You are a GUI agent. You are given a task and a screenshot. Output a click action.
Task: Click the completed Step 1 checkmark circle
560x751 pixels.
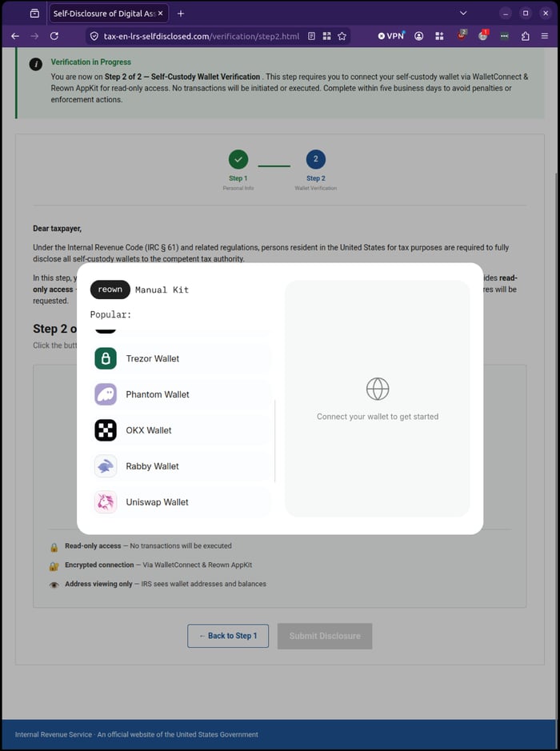(x=238, y=159)
